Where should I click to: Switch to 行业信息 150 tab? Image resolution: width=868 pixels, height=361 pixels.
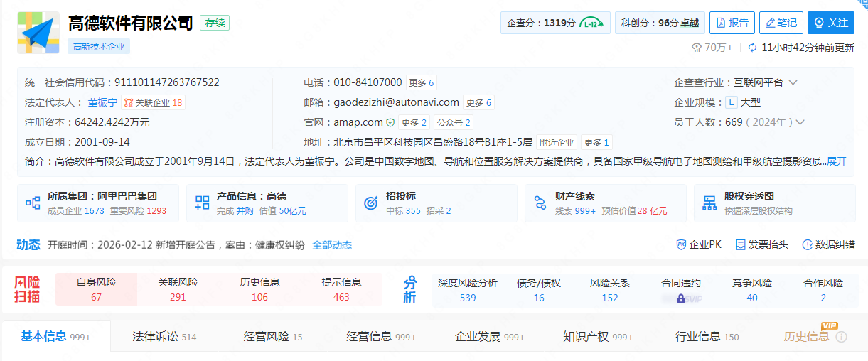click(x=707, y=337)
